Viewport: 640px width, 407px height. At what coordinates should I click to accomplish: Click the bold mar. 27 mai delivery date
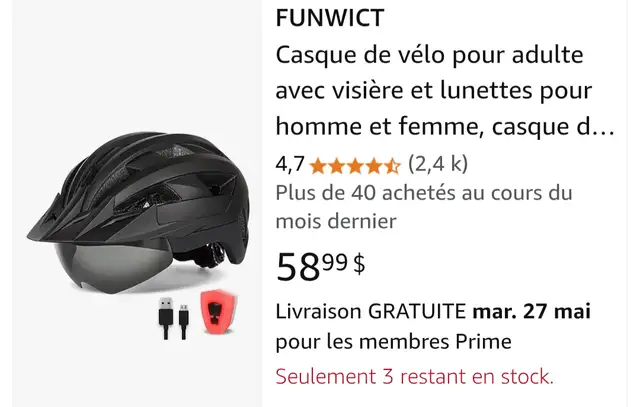pyautogui.click(x=531, y=311)
